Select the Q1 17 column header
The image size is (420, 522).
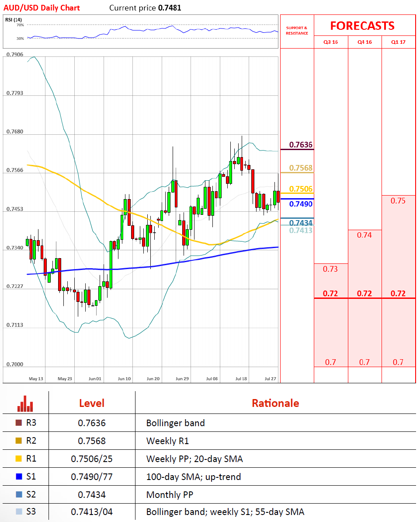coord(399,42)
